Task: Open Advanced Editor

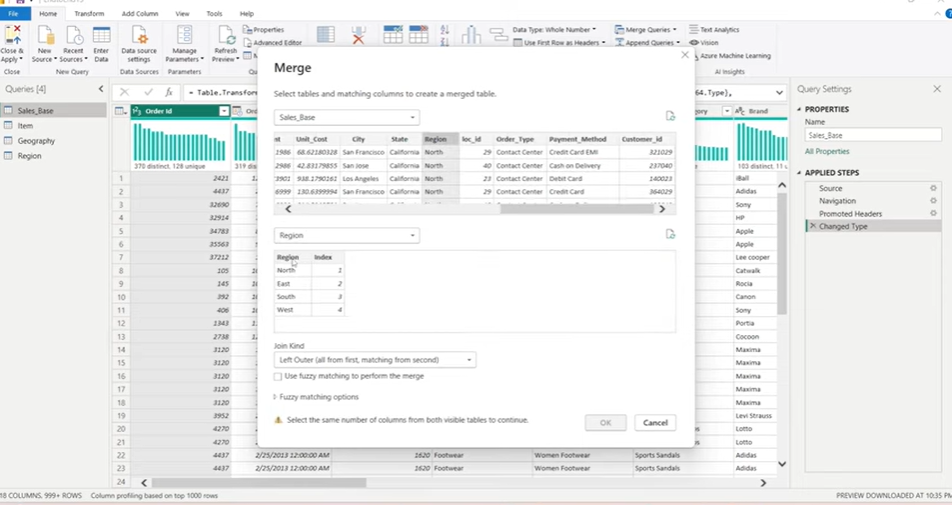Action: pos(273,42)
